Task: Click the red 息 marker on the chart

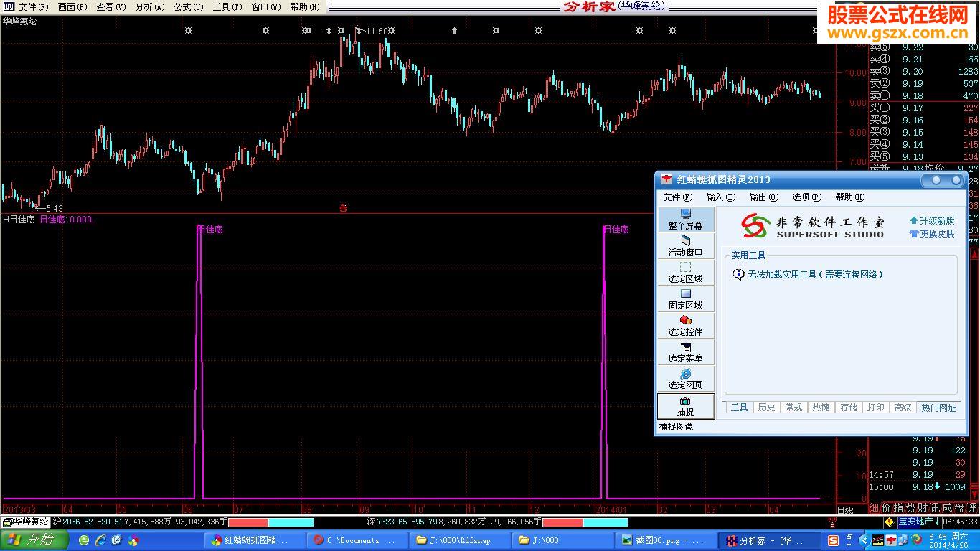Action: coord(343,208)
